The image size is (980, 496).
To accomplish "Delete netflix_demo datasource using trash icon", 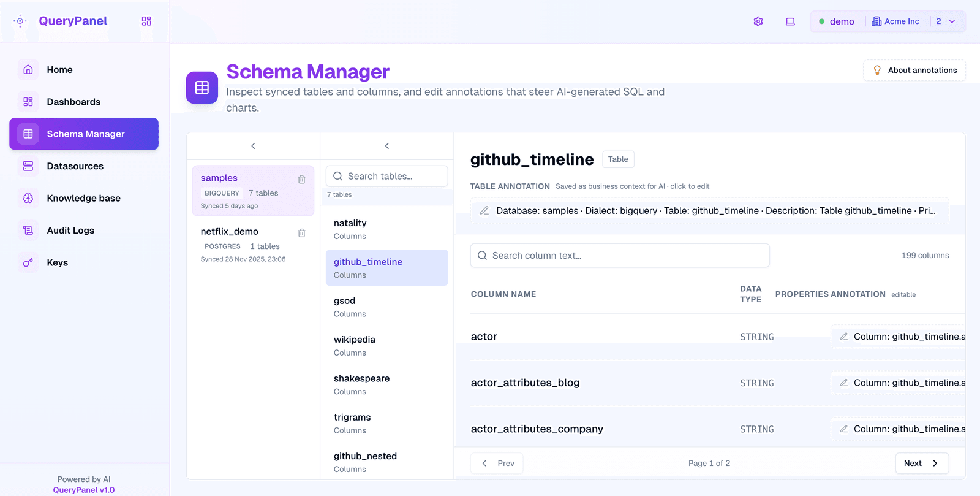I will tap(301, 232).
